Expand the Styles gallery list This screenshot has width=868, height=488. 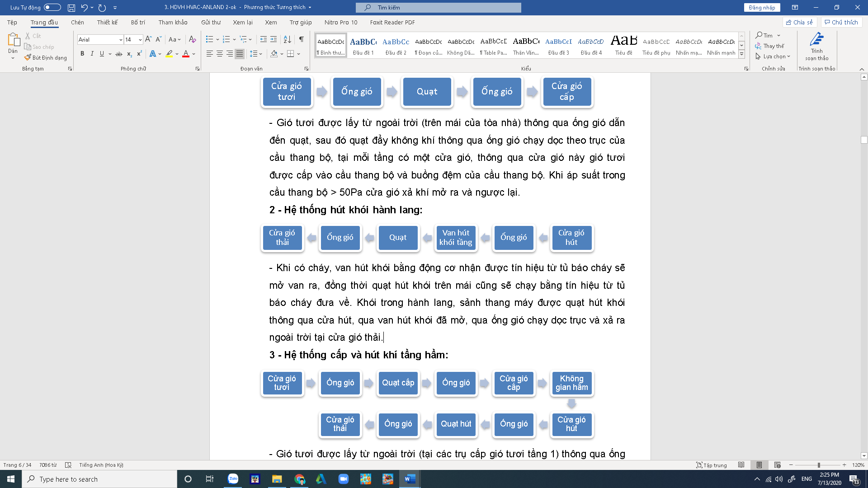tap(741, 54)
